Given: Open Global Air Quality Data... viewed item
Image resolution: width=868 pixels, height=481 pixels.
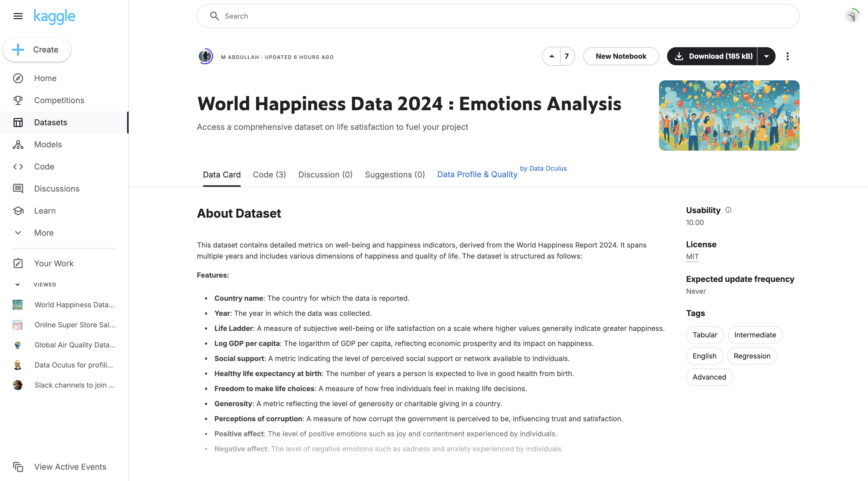Looking at the screenshot, I should pos(75,345).
